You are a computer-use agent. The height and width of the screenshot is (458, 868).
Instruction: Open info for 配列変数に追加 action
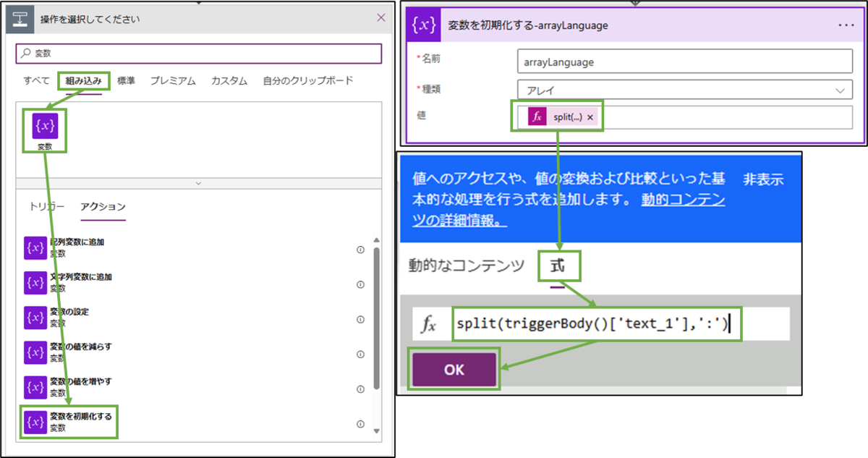point(360,249)
